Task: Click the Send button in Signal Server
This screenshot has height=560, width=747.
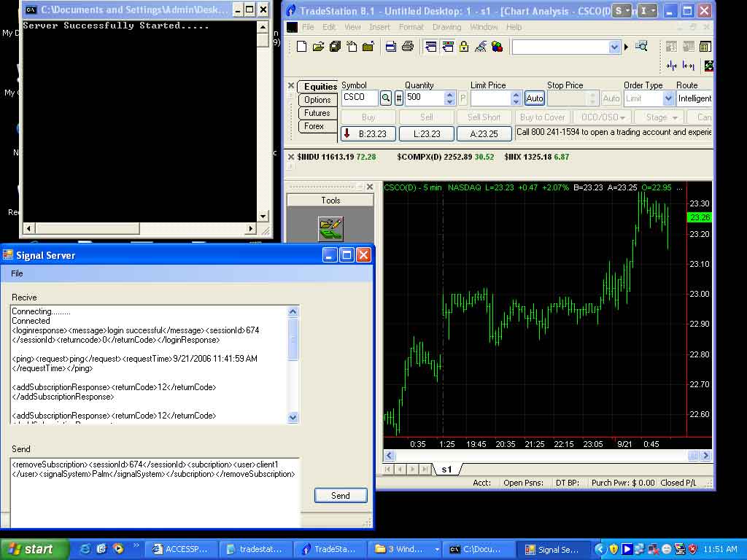Action: [341, 496]
